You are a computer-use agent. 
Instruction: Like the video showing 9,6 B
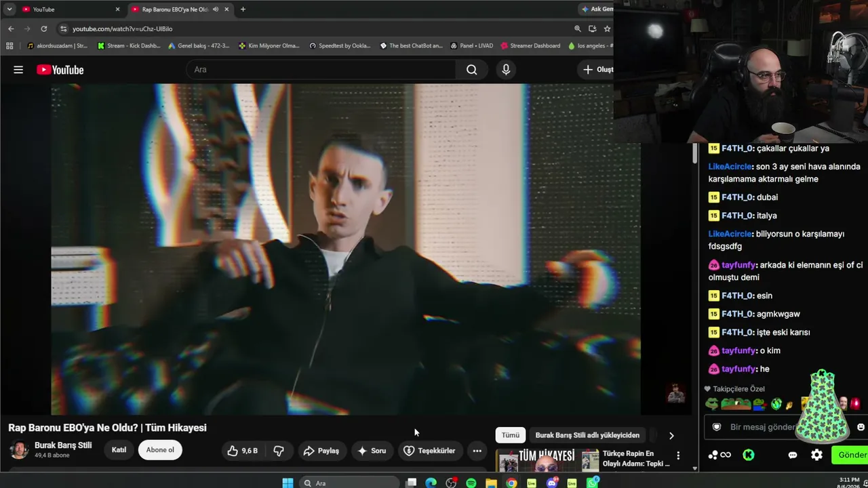click(x=243, y=451)
